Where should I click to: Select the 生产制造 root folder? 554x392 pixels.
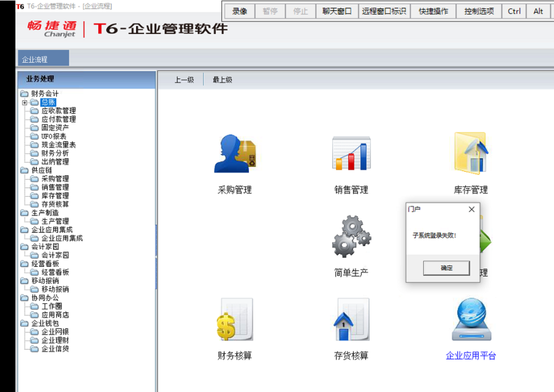click(x=45, y=213)
